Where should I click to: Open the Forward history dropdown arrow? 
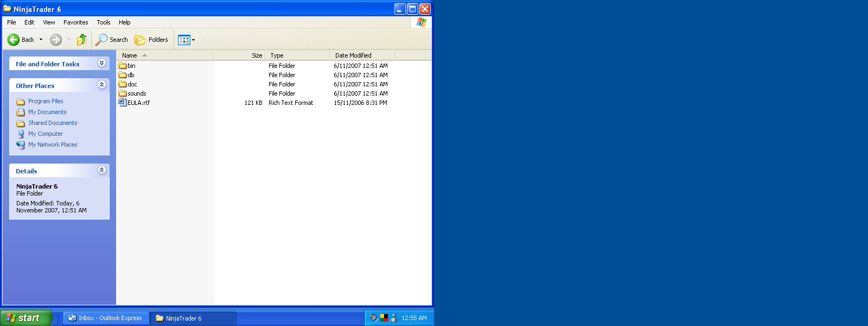68,40
